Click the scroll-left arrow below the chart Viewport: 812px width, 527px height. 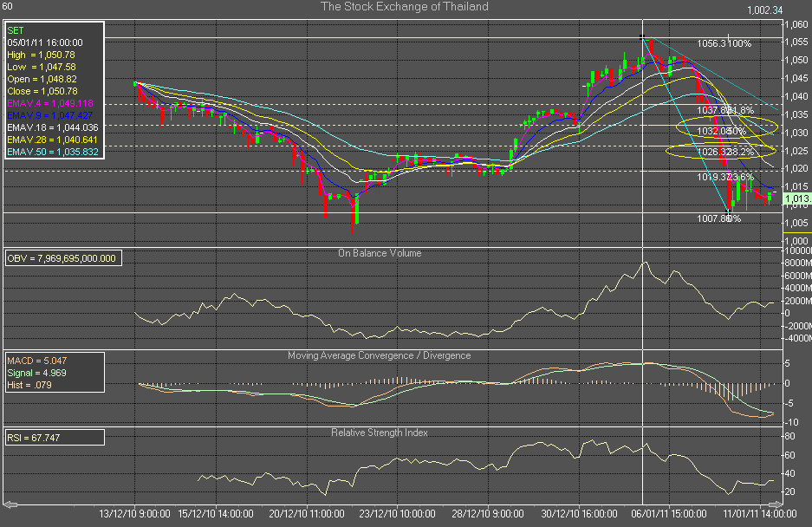10,504
